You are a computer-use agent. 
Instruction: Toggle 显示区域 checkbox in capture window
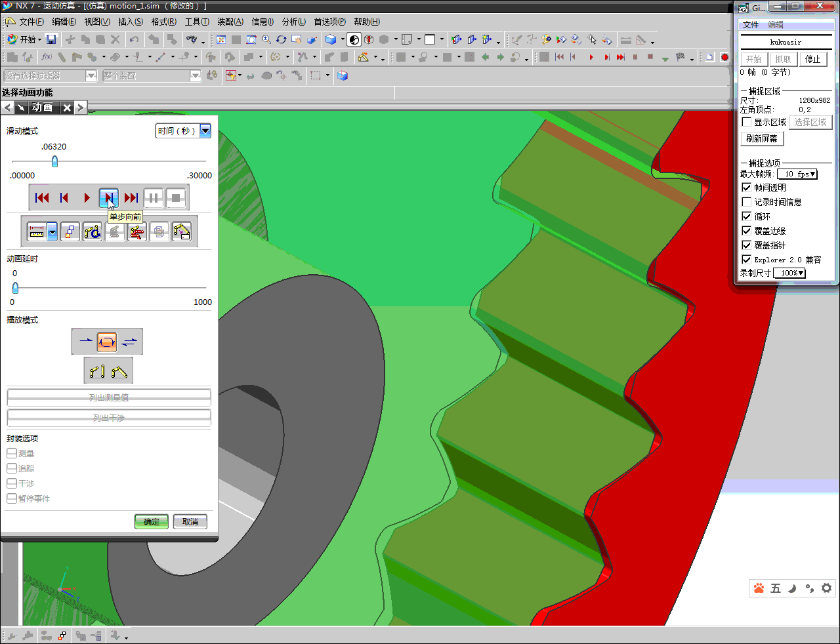click(x=746, y=122)
